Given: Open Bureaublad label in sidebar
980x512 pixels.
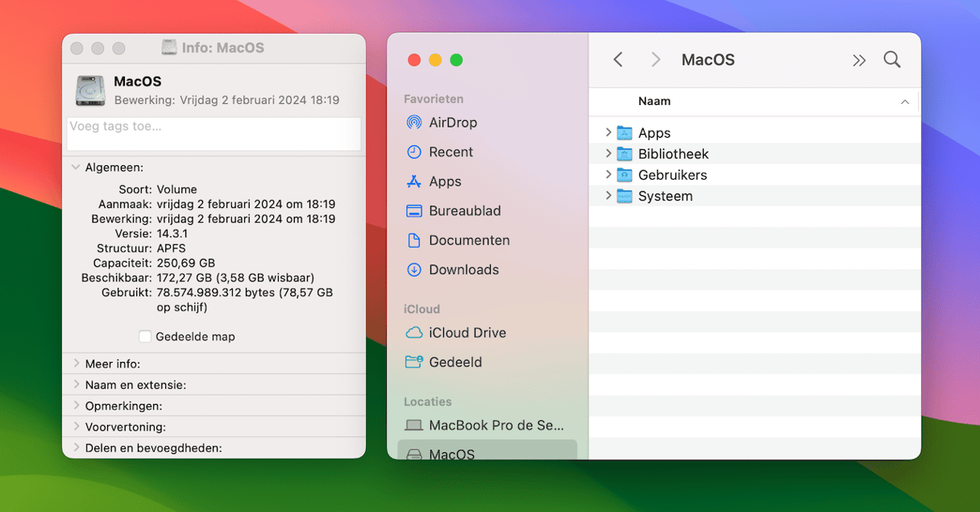Looking at the screenshot, I should click(465, 210).
